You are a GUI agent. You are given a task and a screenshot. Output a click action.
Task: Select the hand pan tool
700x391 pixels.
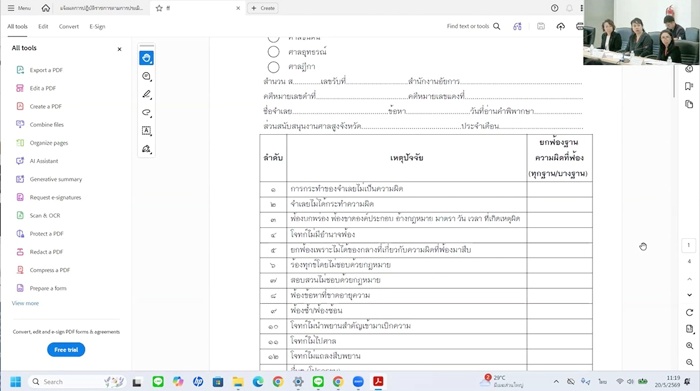click(x=146, y=58)
